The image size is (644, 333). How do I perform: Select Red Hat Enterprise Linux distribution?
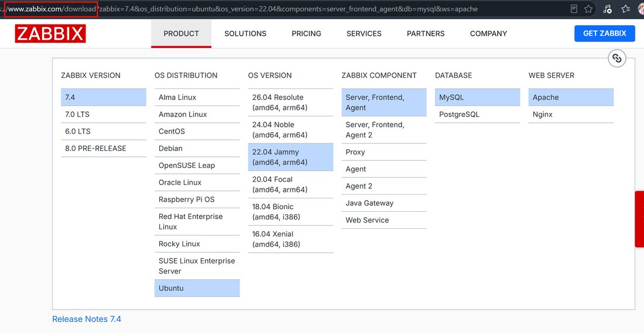(x=197, y=222)
